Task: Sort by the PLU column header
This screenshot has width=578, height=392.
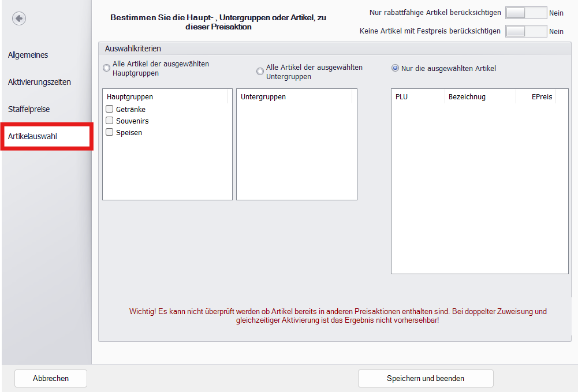Action: point(418,96)
